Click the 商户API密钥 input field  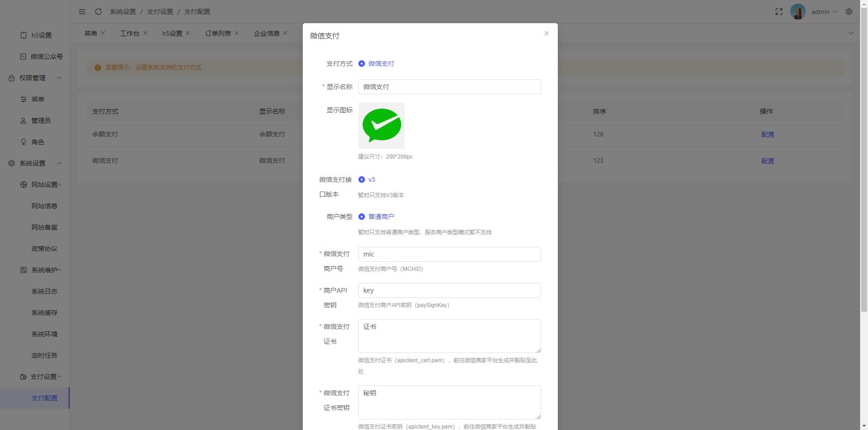[449, 290]
